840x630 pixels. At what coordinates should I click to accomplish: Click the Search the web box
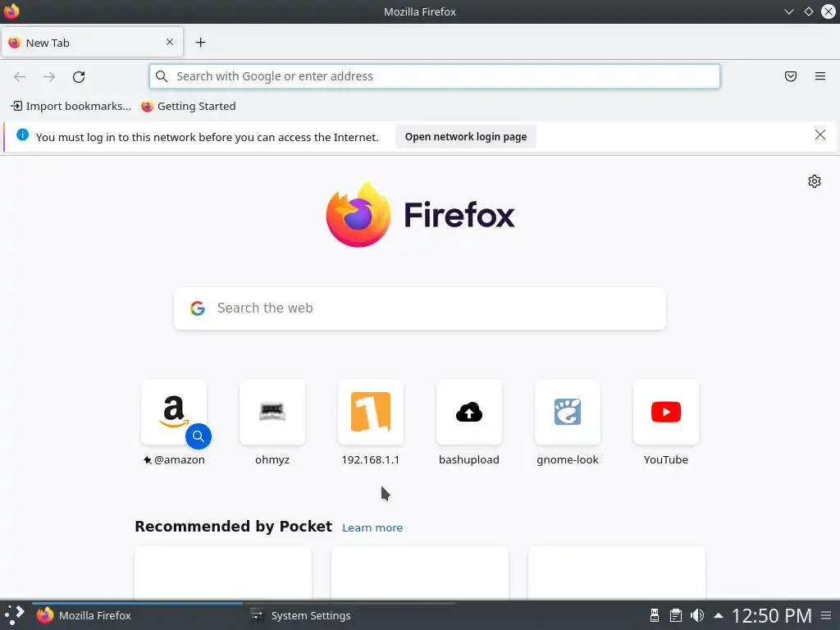(x=420, y=308)
